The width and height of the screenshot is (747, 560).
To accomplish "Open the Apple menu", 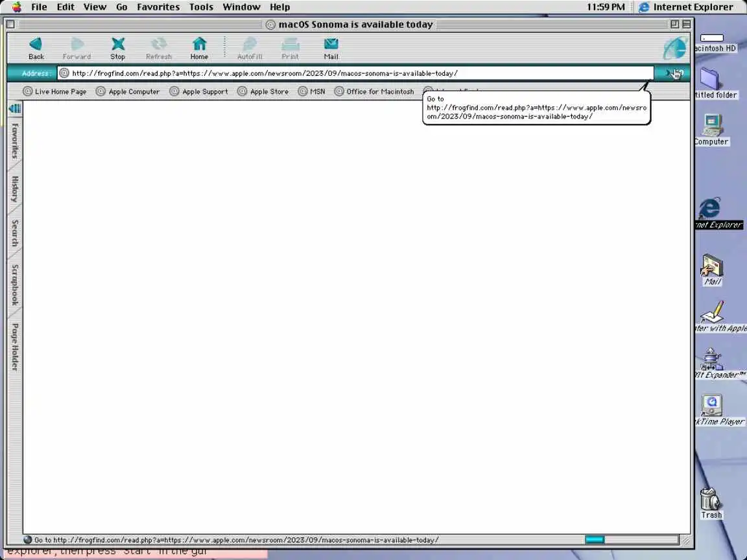I will pos(17,6).
